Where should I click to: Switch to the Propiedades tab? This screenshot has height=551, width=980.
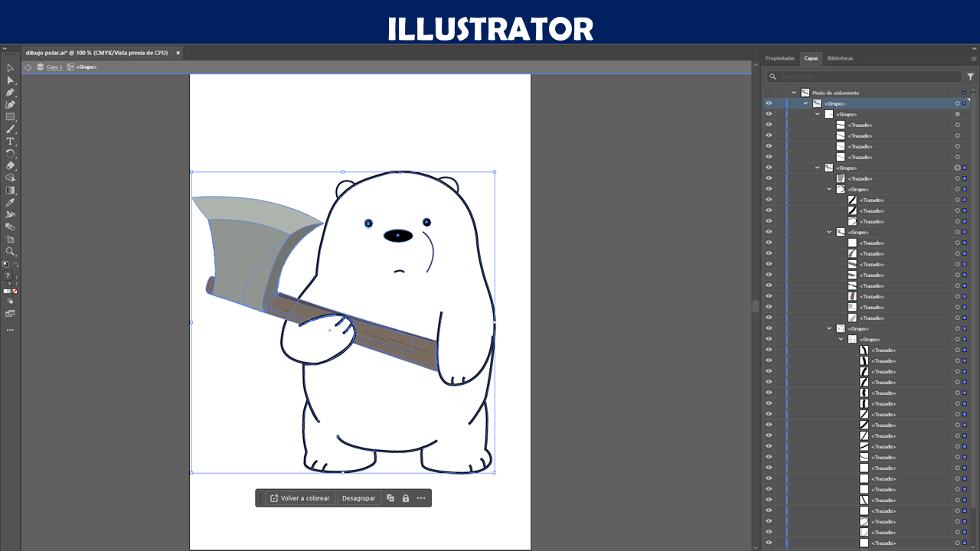(x=780, y=58)
